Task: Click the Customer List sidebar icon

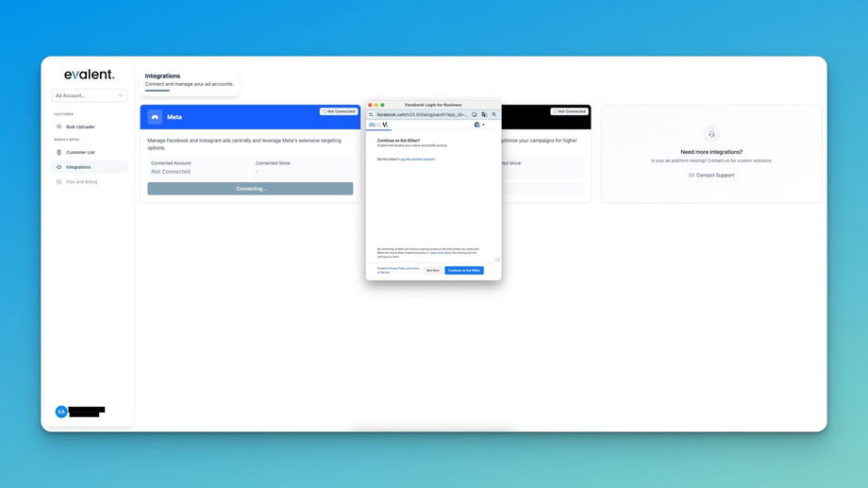Action: pyautogui.click(x=59, y=152)
